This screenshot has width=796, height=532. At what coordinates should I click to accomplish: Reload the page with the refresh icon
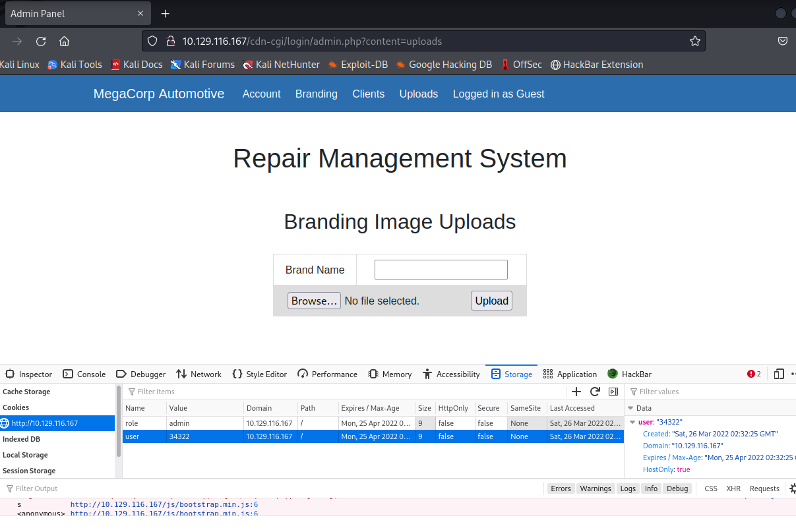click(x=41, y=41)
